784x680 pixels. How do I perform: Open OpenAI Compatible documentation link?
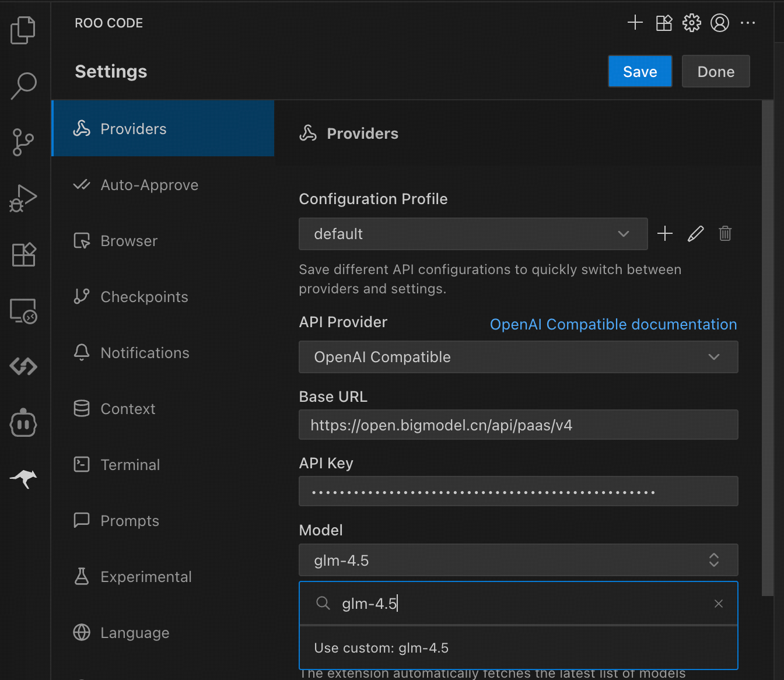click(613, 324)
